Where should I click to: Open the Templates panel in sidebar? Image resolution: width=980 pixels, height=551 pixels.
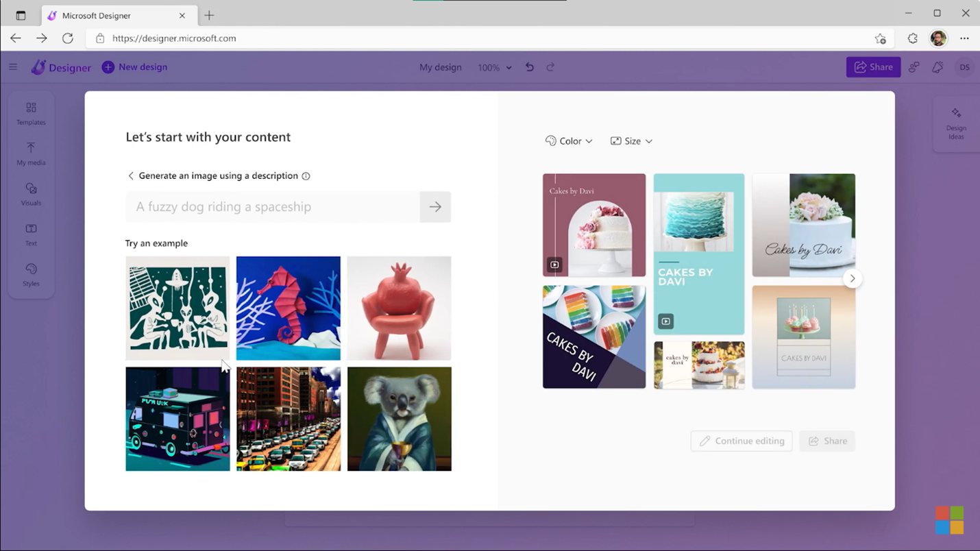31,114
